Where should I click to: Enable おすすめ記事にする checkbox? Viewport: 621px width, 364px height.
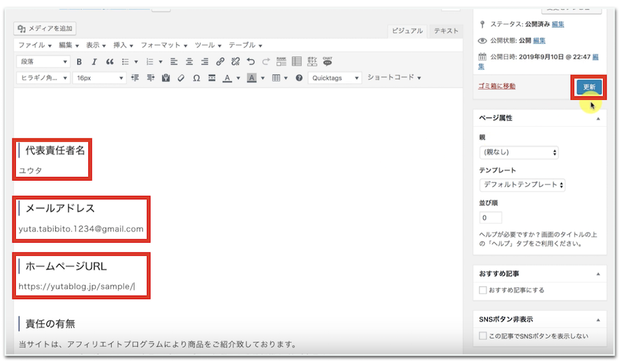coord(483,290)
